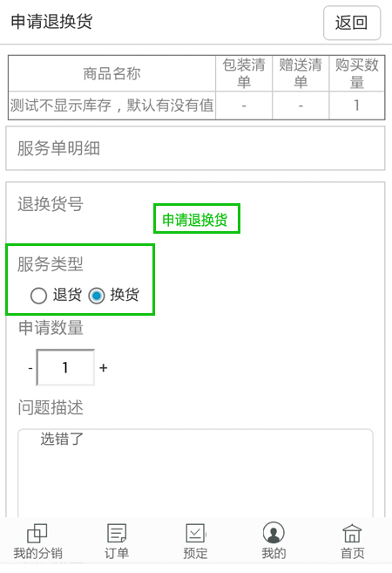
Task: Click the 商品名称 column header
Action: [x=112, y=73]
